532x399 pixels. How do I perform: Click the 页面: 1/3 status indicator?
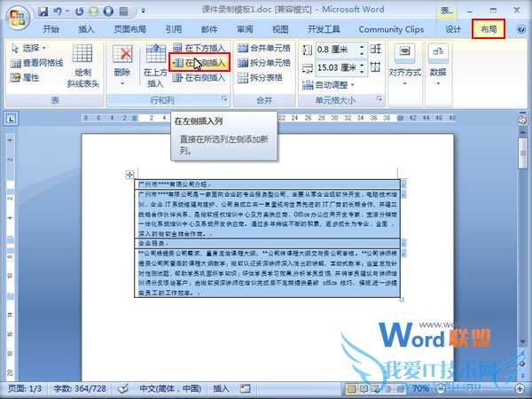point(25,388)
